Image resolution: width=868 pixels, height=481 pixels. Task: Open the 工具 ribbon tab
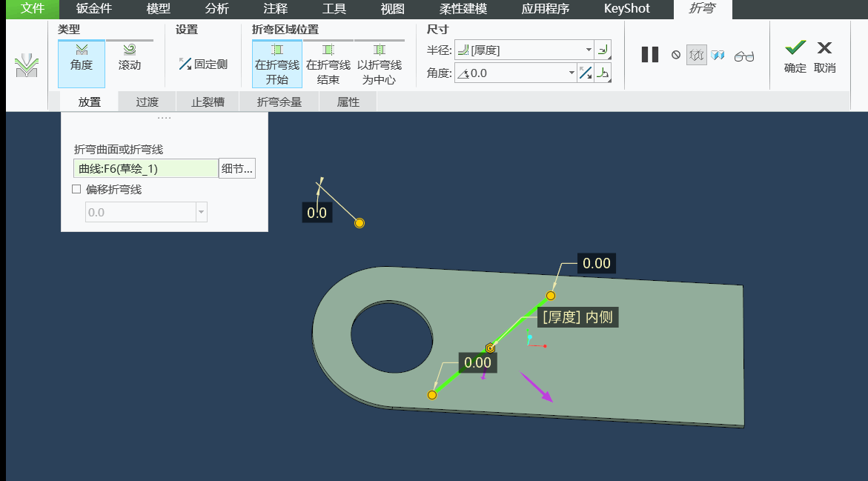334,9
